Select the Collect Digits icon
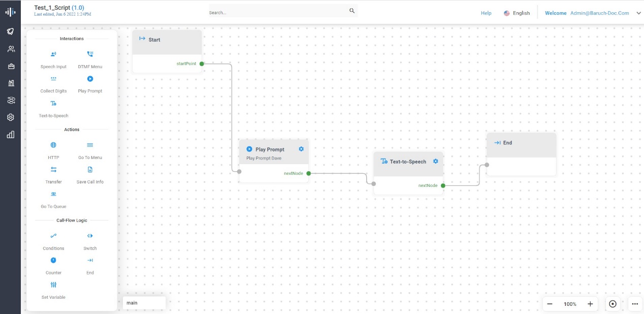The width and height of the screenshot is (644, 314). [53, 79]
